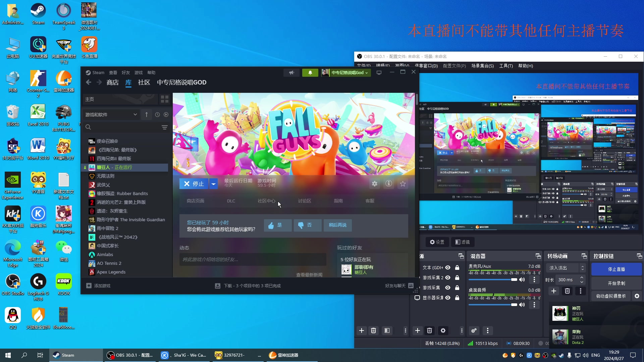Open OBS 工具(T) menu
The width and height of the screenshot is (644, 362).
tap(506, 66)
